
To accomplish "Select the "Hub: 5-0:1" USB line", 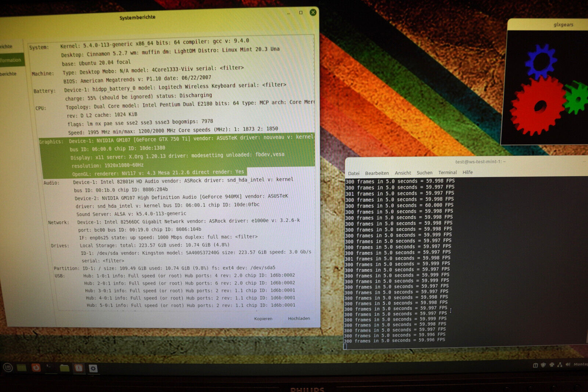I will tap(191, 305).
